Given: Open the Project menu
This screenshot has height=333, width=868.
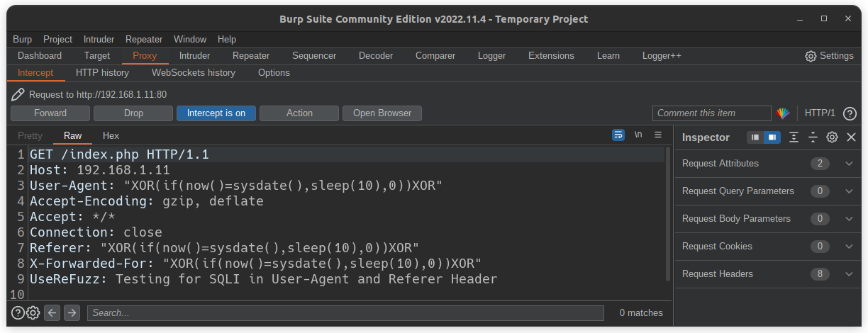Looking at the screenshot, I should (58, 40).
